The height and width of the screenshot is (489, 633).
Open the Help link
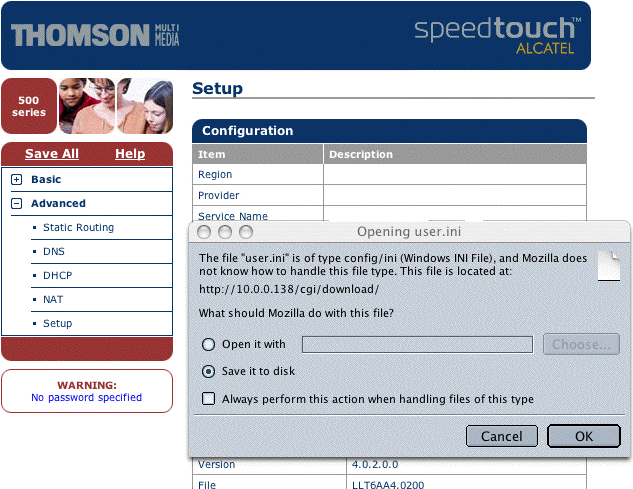130,154
